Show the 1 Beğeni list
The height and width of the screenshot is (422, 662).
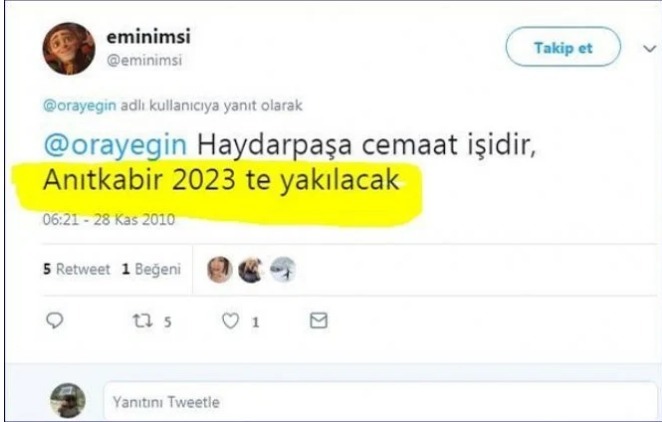click(151, 269)
